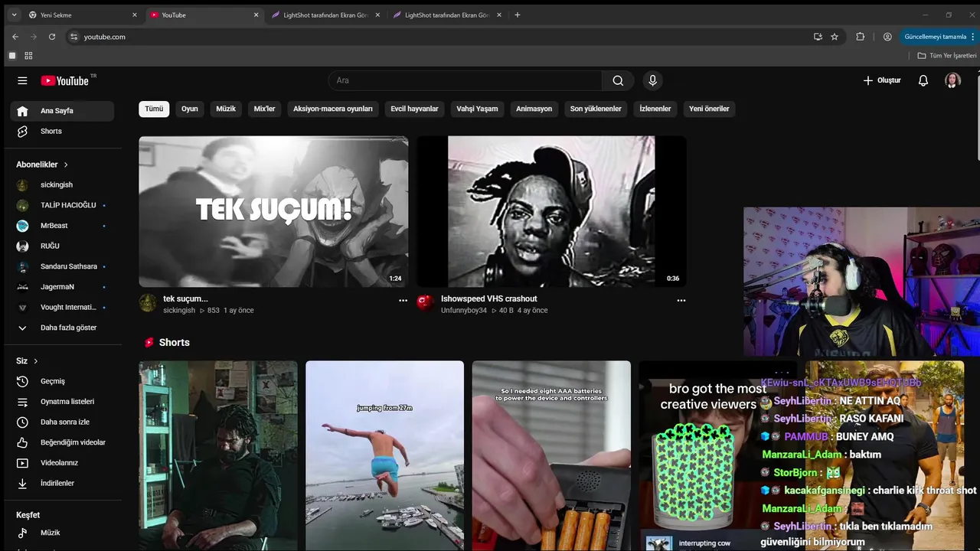
Task: Expand the Siz section chevron
Action: click(35, 361)
